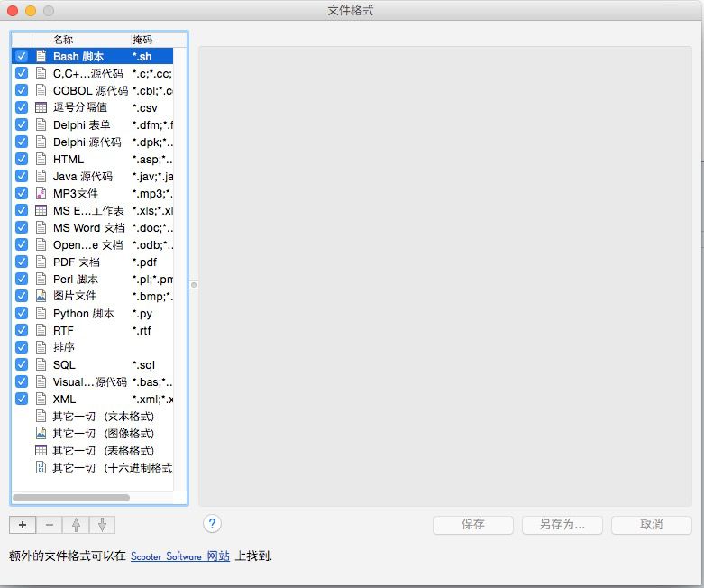Click the 取消 button
This screenshot has width=704, height=588.
pos(651,524)
